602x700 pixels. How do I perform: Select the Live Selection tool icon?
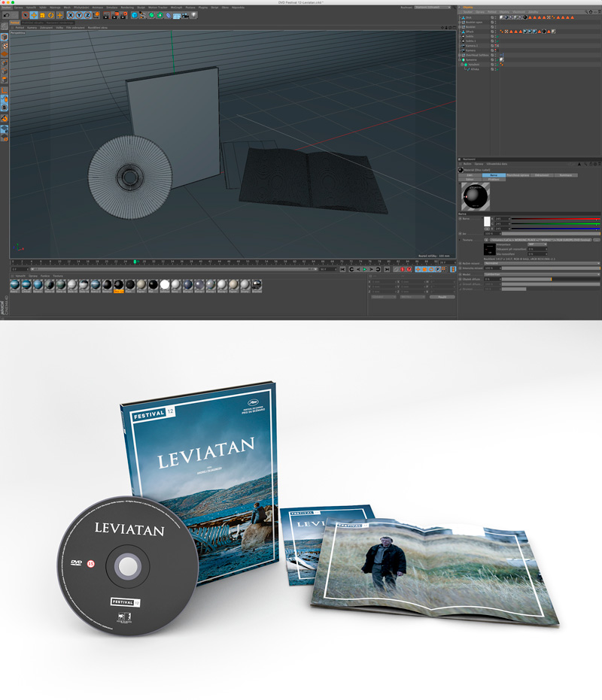(x=26, y=15)
